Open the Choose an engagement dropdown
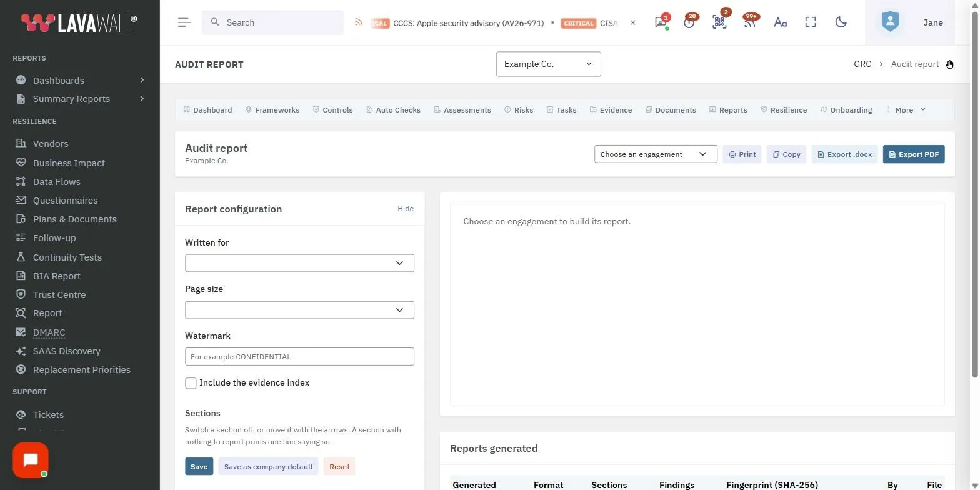 [656, 154]
